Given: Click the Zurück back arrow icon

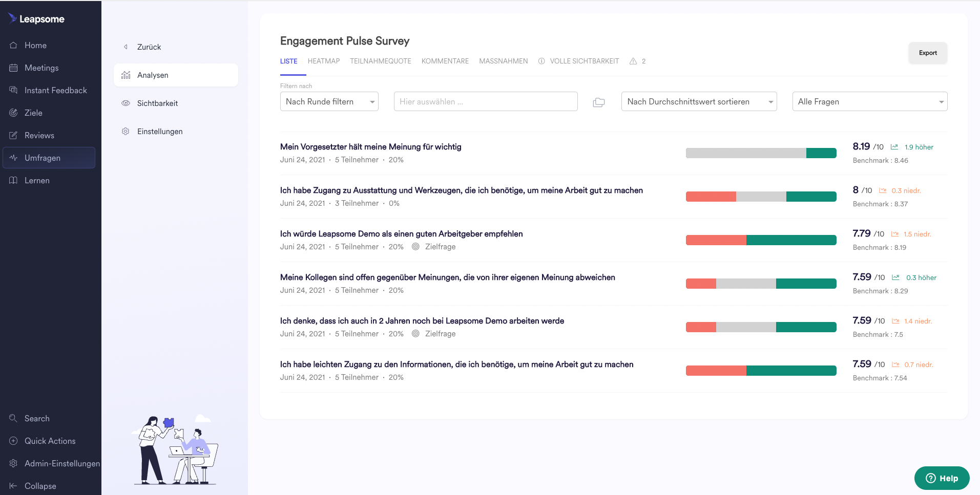Looking at the screenshot, I should (x=126, y=47).
